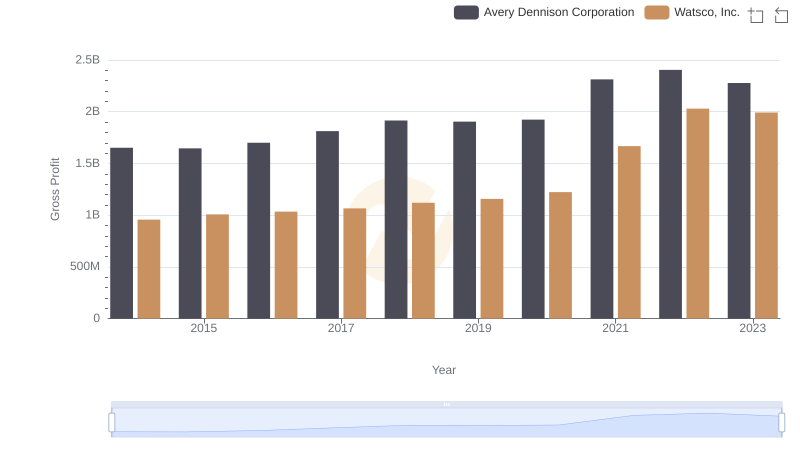This screenshot has height=461, width=800.
Task: Click the x-axis label 2017
Action: 341,328
